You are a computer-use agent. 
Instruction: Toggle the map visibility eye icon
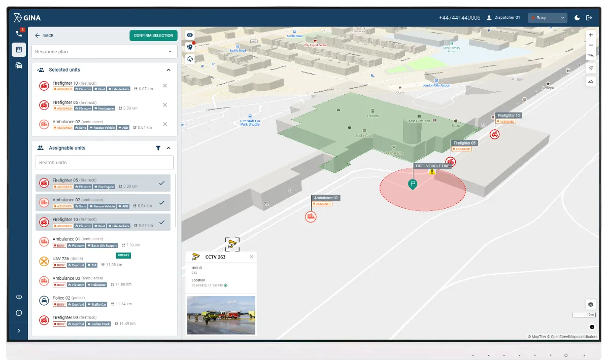tap(190, 34)
